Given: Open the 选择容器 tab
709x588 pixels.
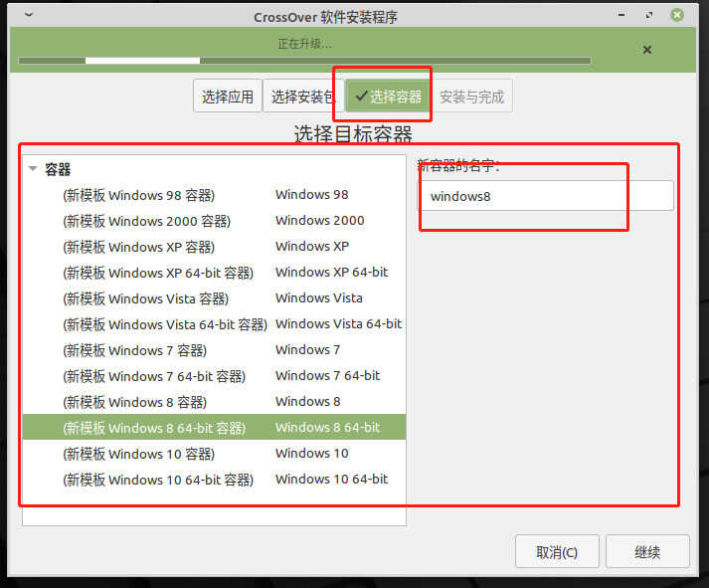Looking at the screenshot, I should tap(388, 96).
